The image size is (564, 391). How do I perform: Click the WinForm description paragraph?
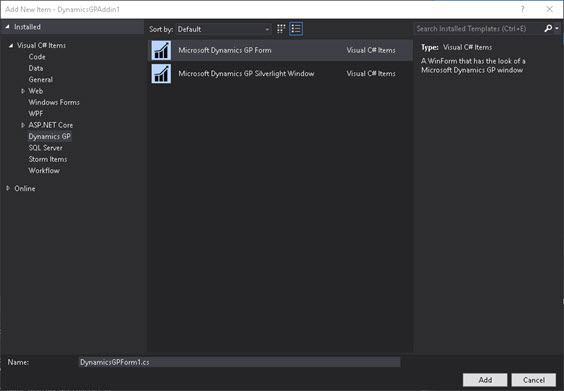click(473, 65)
